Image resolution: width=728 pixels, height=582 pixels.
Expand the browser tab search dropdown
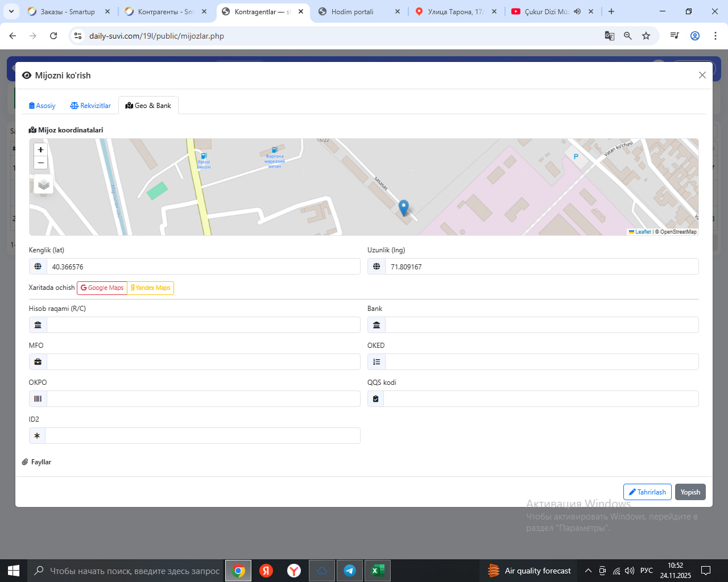(x=11, y=11)
